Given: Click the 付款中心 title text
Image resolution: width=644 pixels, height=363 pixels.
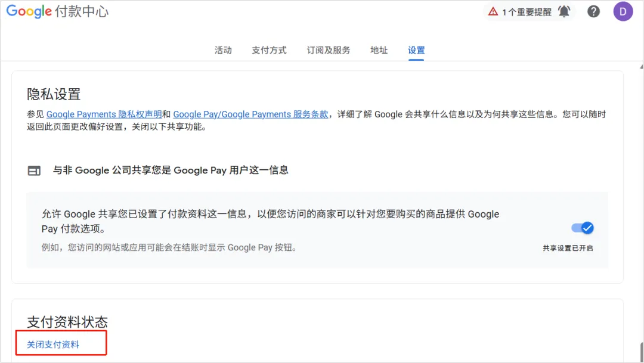Looking at the screenshot, I should [x=82, y=11].
